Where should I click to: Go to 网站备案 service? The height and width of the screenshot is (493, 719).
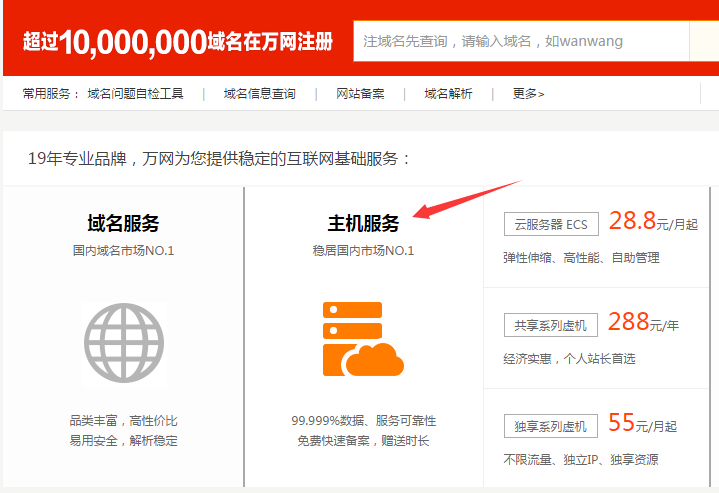pyautogui.click(x=360, y=94)
